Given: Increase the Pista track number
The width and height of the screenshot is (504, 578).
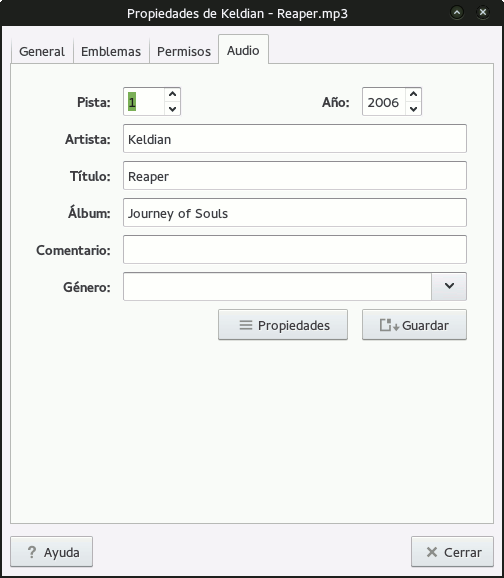Looking at the screenshot, I should tap(172, 95).
